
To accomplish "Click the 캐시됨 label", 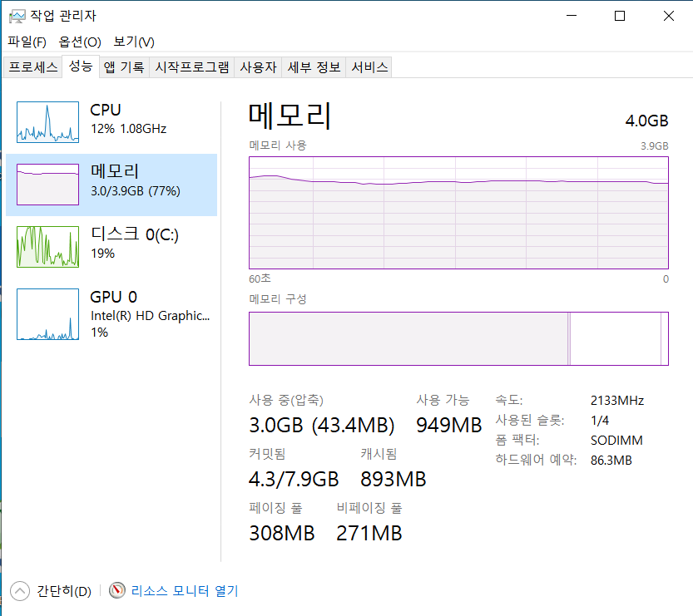I will [379, 454].
